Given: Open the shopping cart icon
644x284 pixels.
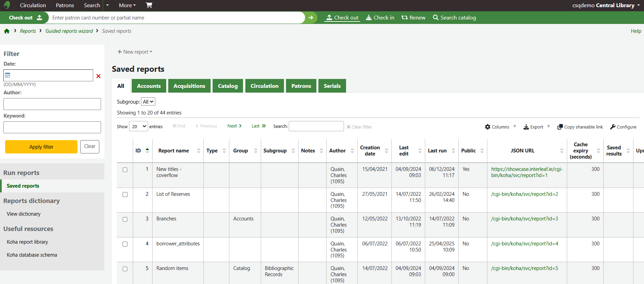Looking at the screenshot, I should pos(149,5).
